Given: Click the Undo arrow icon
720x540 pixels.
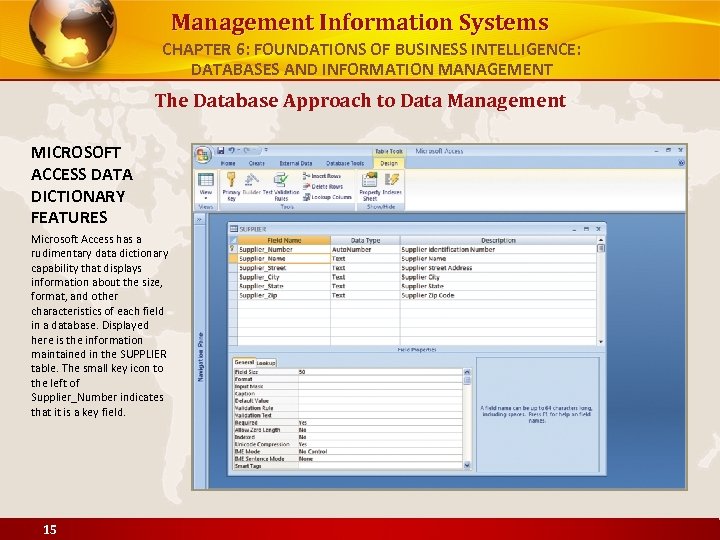Looking at the screenshot, I should [232, 150].
